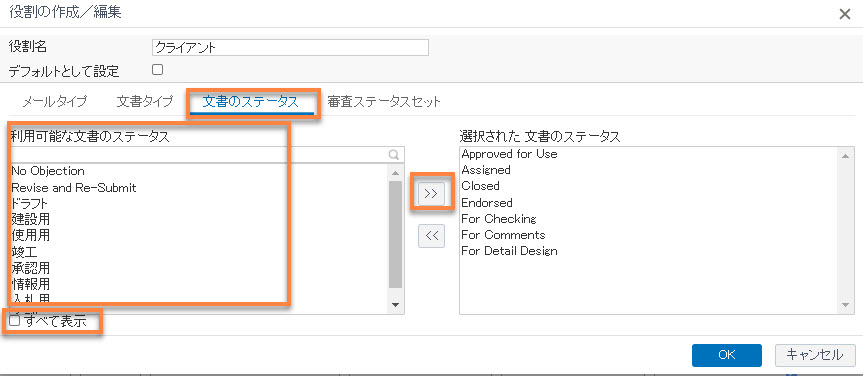Click the down arrow of available list scrollbar
This screenshot has height=376, width=863.
[395, 304]
